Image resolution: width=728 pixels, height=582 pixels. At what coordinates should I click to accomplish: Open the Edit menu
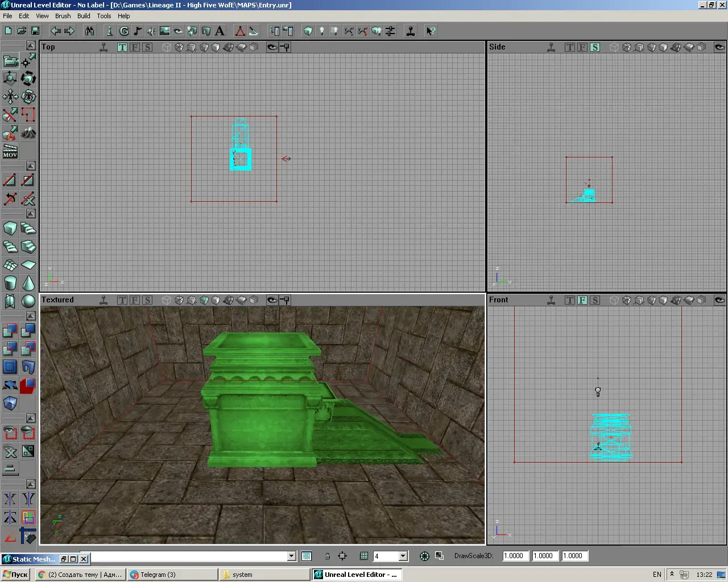coord(24,16)
